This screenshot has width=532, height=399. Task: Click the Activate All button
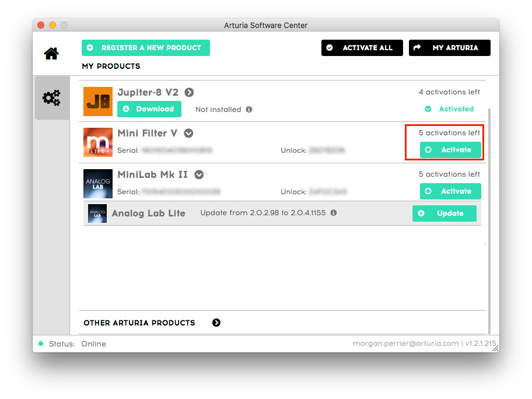coord(362,48)
